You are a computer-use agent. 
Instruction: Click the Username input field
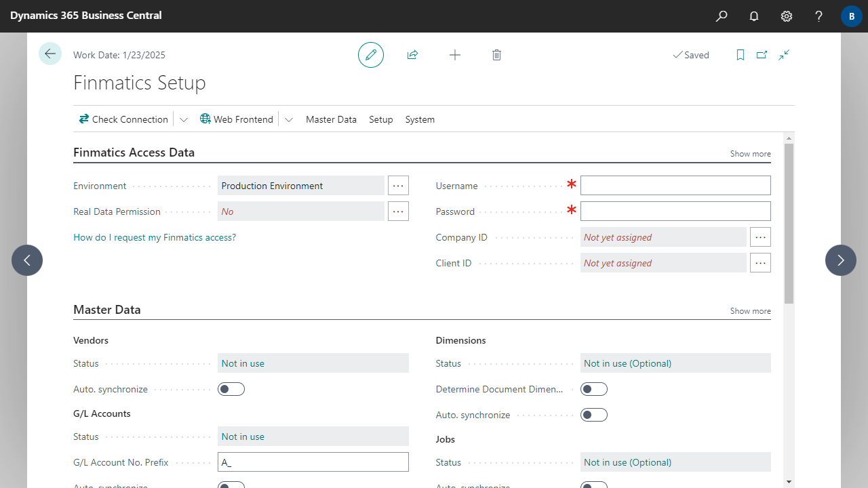click(x=675, y=185)
